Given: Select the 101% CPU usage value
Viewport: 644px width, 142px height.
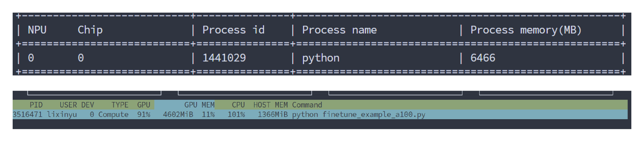Looking at the screenshot, I should tap(236, 115).
